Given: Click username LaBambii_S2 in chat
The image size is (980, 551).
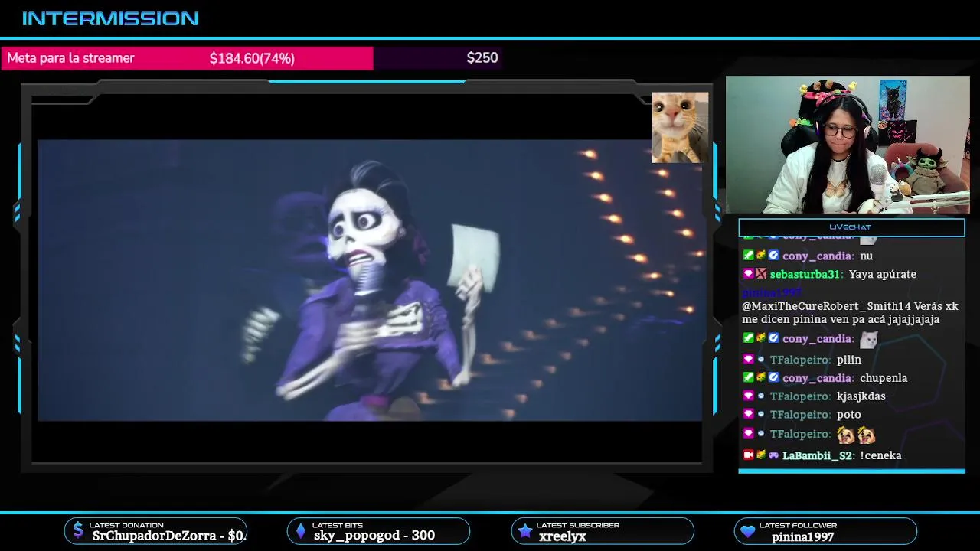Looking at the screenshot, I should pos(817,455).
